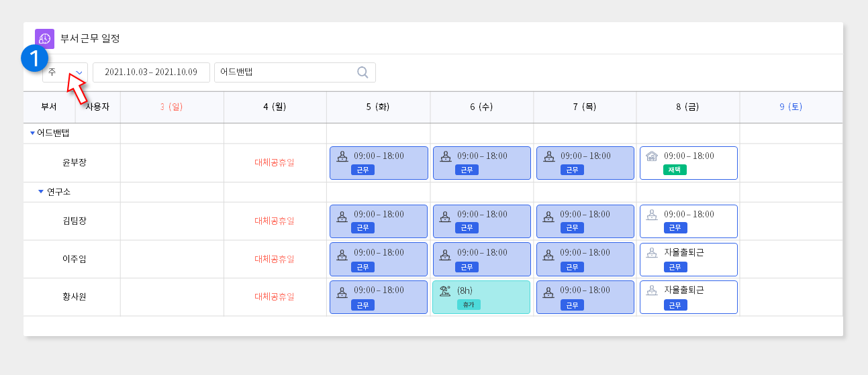The height and width of the screenshot is (375, 868).
Task: Open the date range 2021.10.03 – 2021.10.09 picker
Action: [x=151, y=72]
